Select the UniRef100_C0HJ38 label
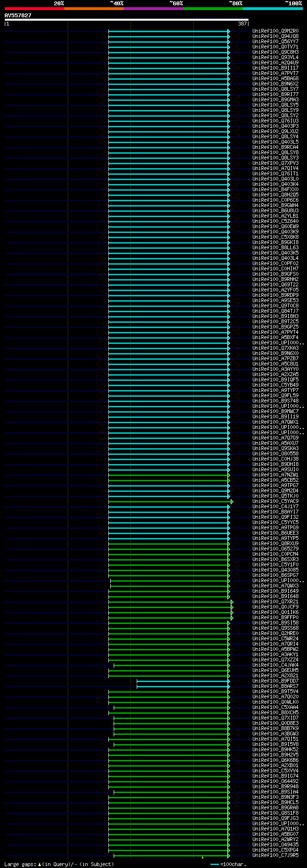Viewport: 307px width, 868px height. point(275,459)
